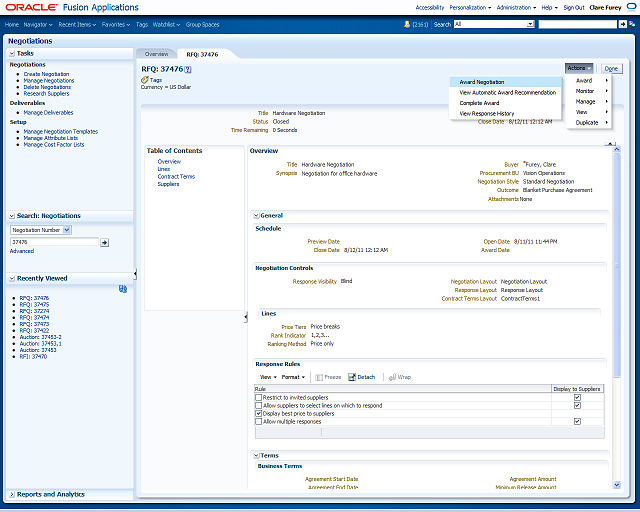Viewport: 640px width, 512px height.
Task: Open the Personalization menu
Action: click(x=470, y=8)
